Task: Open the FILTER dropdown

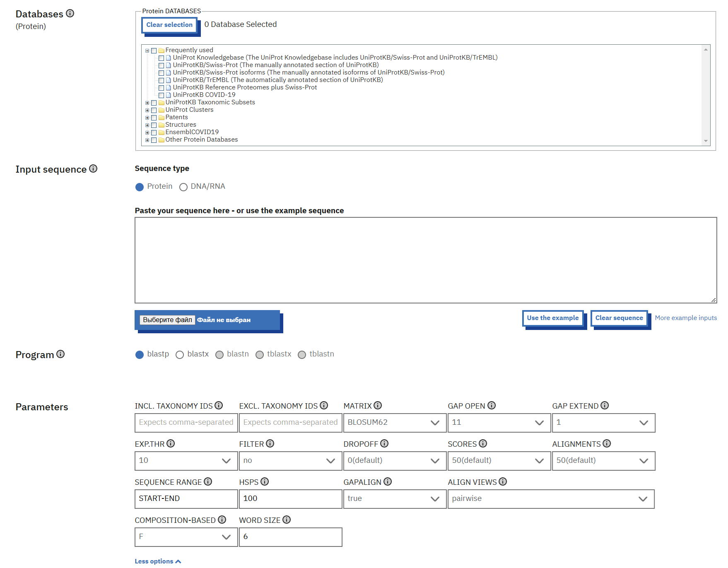Action: click(x=290, y=461)
